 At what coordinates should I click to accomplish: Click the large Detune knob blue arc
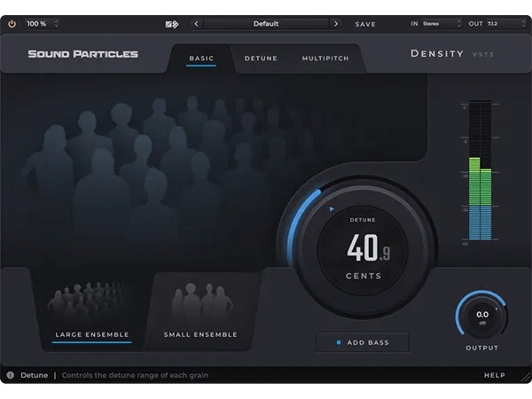[x=297, y=219]
